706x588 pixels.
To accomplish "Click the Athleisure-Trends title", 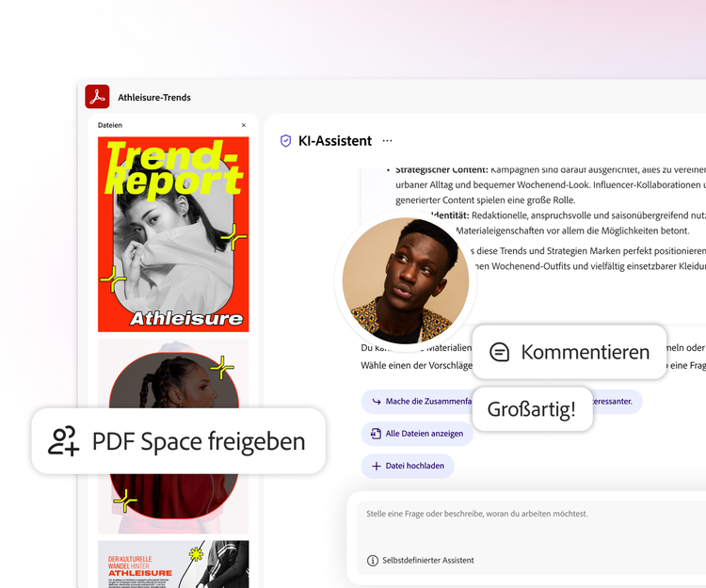I will click(154, 98).
